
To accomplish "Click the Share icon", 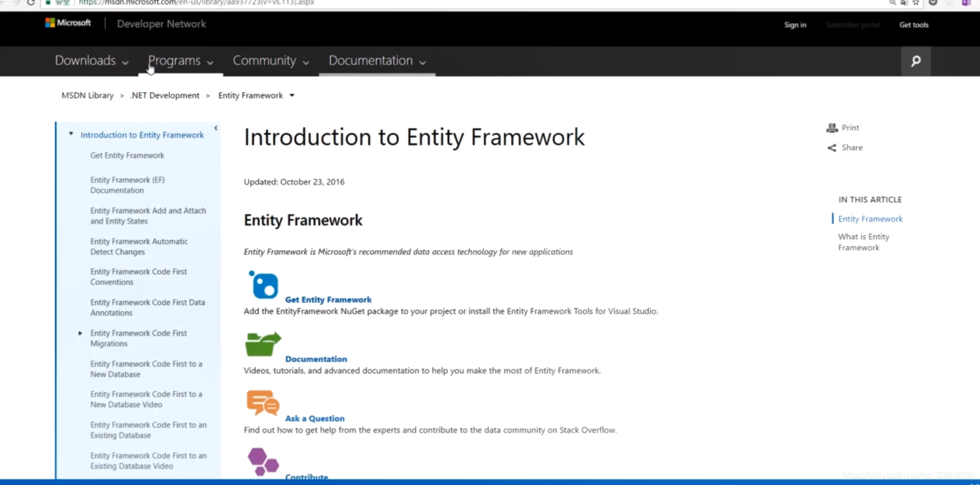I will [x=832, y=148].
